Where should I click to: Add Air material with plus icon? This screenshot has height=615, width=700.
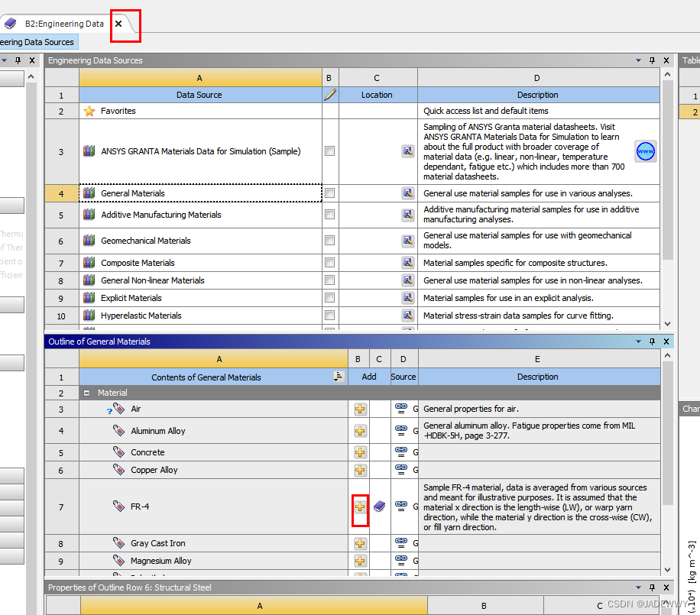point(360,409)
